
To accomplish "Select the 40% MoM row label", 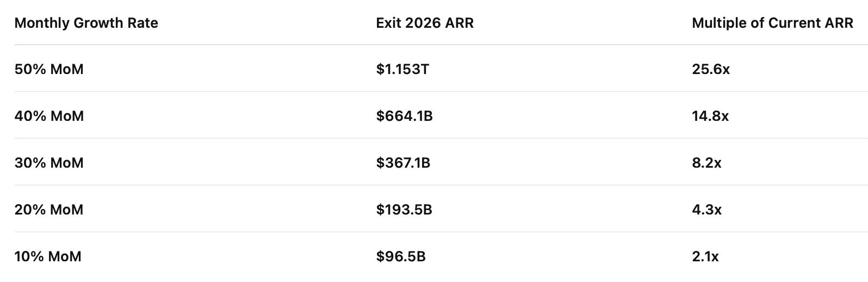I will tap(49, 116).
